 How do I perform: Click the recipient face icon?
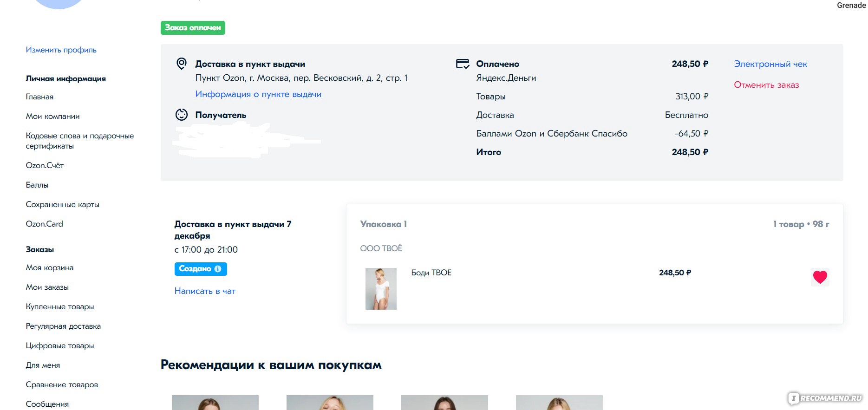182,114
